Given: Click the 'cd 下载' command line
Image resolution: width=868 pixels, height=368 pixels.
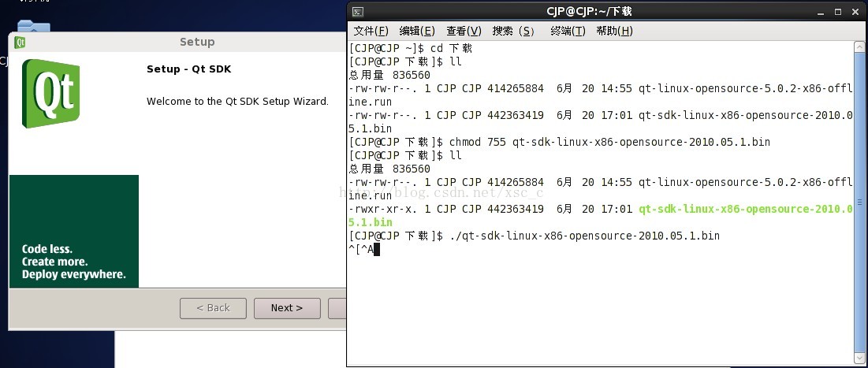Looking at the screenshot, I should 410,49.
